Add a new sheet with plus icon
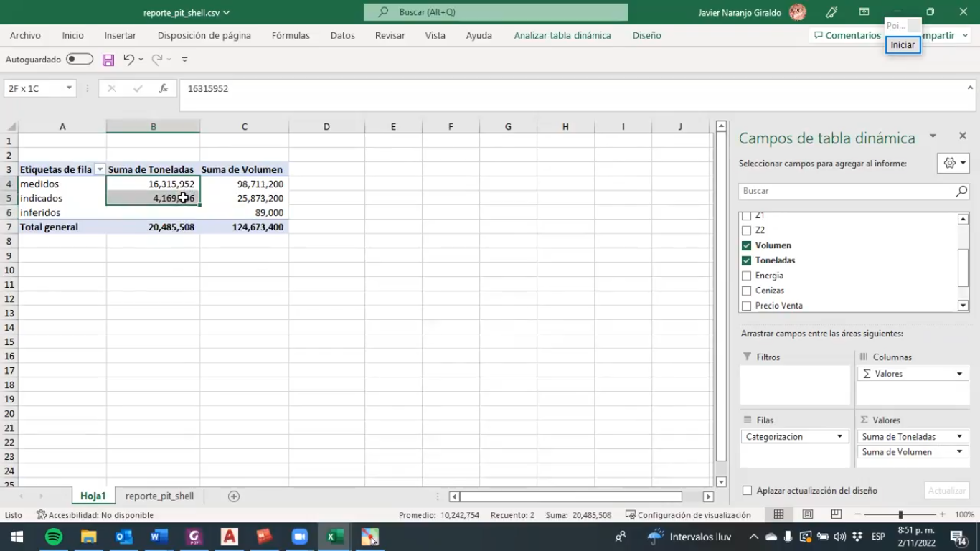The width and height of the screenshot is (980, 551). [233, 496]
